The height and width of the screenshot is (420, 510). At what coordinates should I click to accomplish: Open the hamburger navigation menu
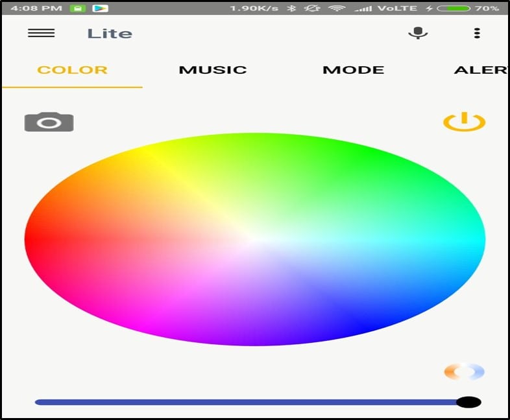pyautogui.click(x=41, y=34)
